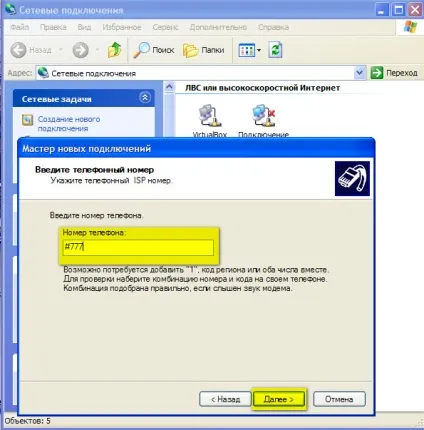Click the < Назад wizard button
Image resolution: width=424 pixels, height=430 pixels.
tap(225, 399)
